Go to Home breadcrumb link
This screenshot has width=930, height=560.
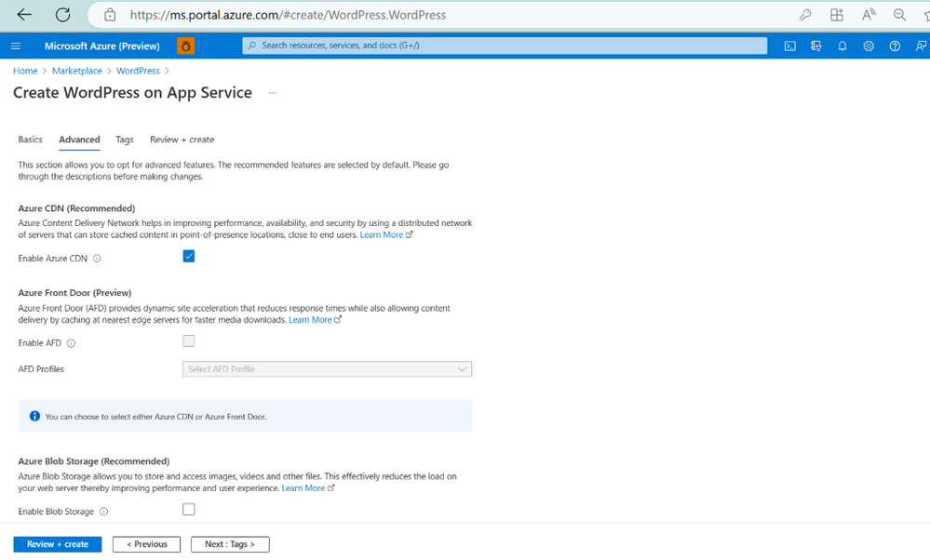tap(25, 71)
